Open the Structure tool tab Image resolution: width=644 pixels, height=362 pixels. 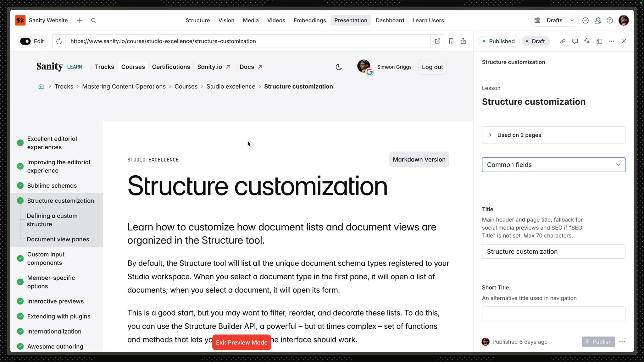click(197, 20)
